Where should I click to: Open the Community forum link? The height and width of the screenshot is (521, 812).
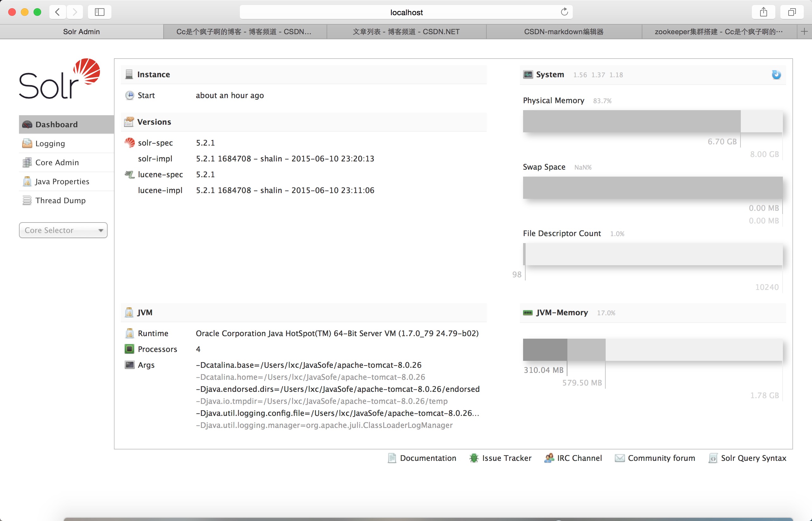click(x=655, y=458)
